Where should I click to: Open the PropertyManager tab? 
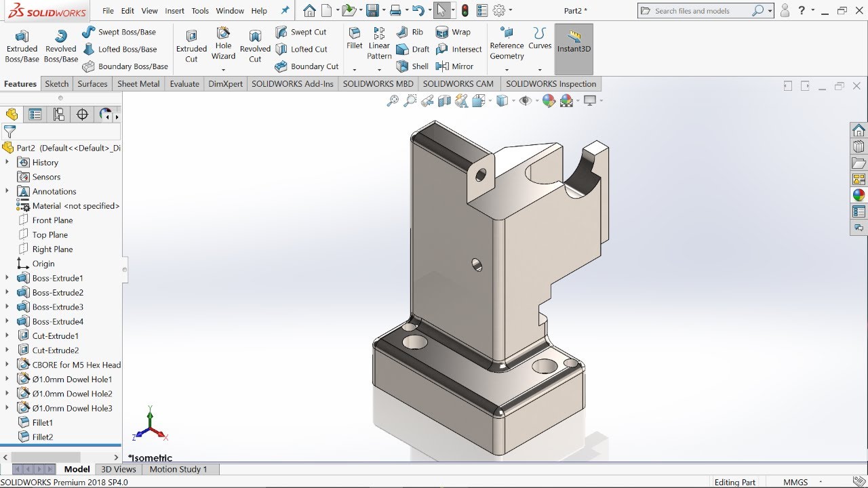35,115
